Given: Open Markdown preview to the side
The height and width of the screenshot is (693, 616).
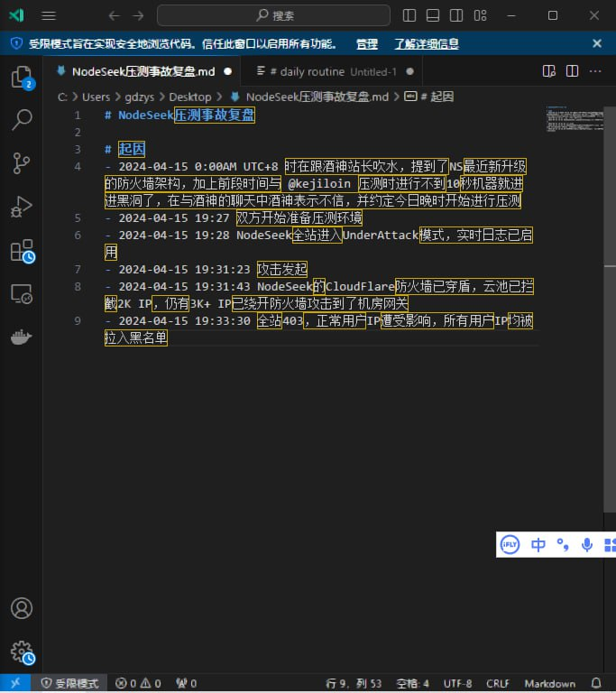Looking at the screenshot, I should [x=549, y=71].
